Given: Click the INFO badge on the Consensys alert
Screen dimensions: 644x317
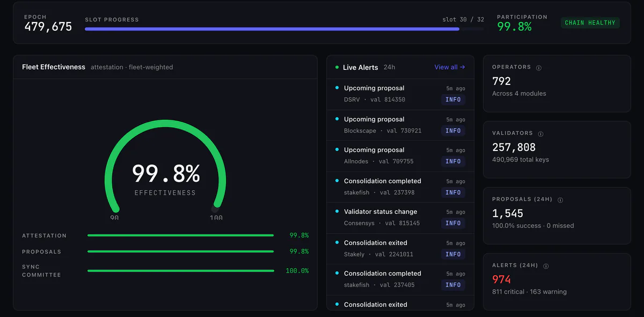Looking at the screenshot, I should click(x=453, y=223).
